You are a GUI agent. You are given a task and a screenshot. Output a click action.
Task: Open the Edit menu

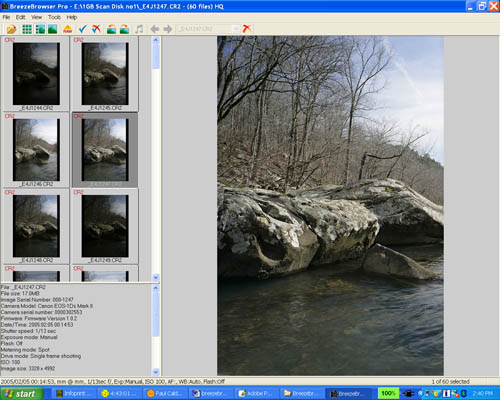20,17
